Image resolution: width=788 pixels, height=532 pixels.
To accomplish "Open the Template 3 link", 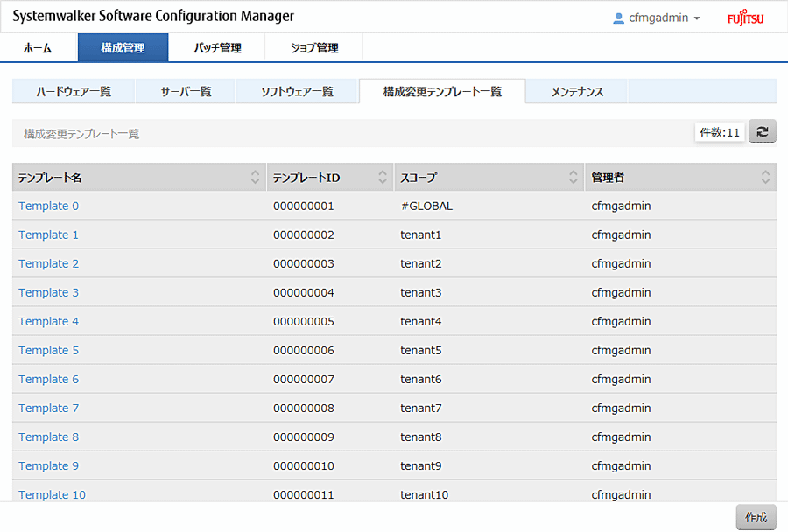I will 49,292.
